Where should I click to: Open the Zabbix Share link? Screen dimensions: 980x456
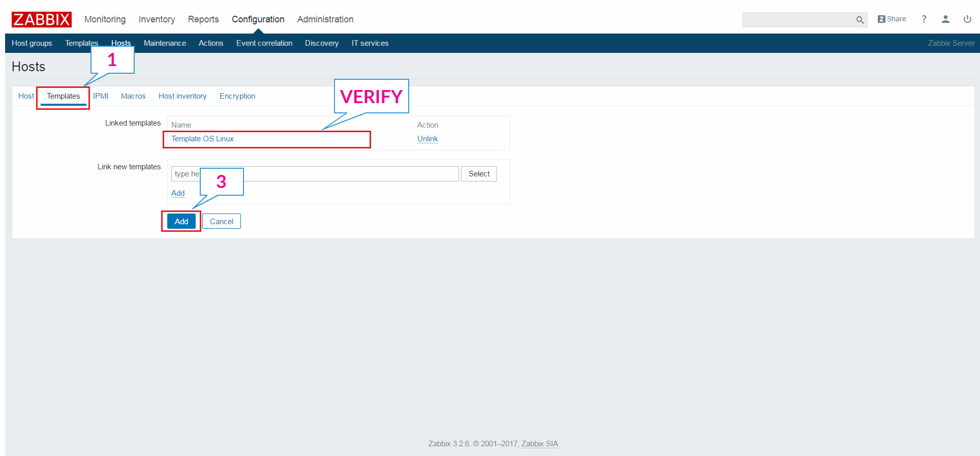(x=892, y=19)
